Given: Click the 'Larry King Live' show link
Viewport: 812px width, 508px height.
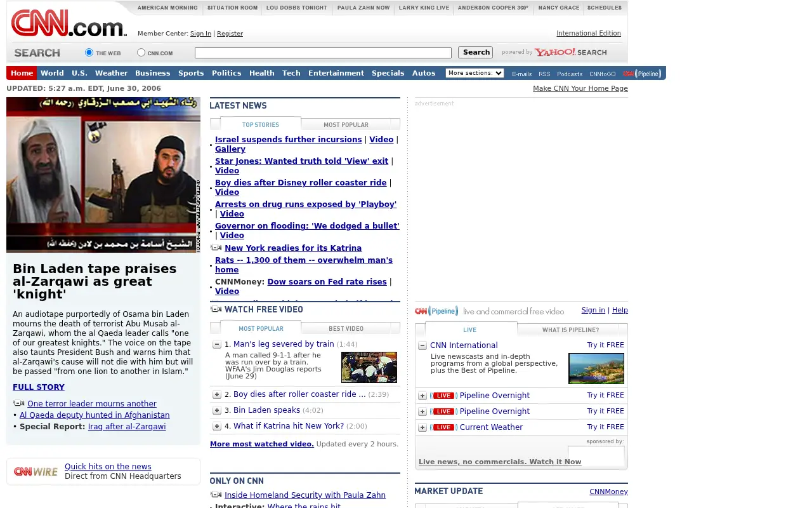Looking at the screenshot, I should coord(424,8).
